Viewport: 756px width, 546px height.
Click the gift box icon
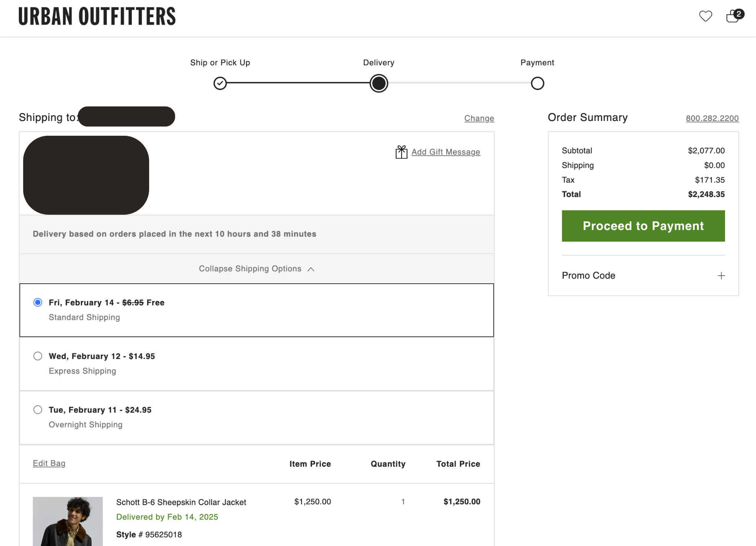[x=401, y=152]
